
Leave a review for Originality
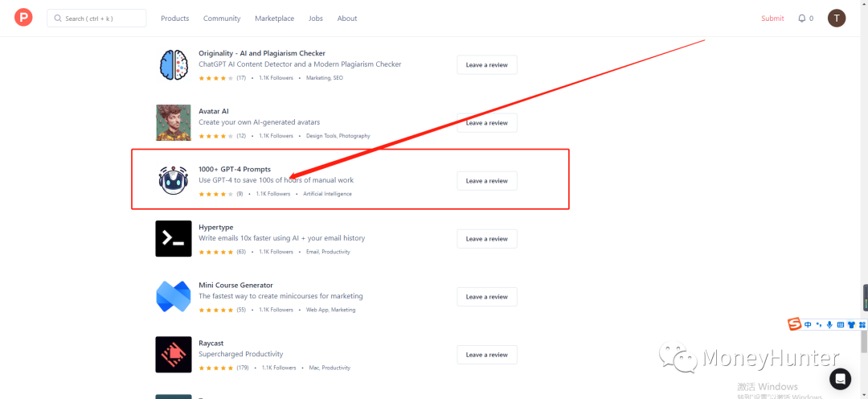[486, 65]
